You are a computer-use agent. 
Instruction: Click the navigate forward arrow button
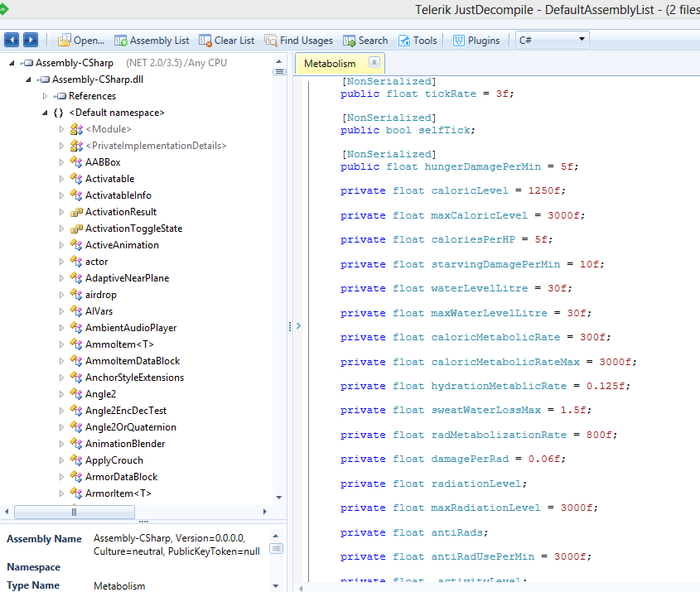(31, 40)
